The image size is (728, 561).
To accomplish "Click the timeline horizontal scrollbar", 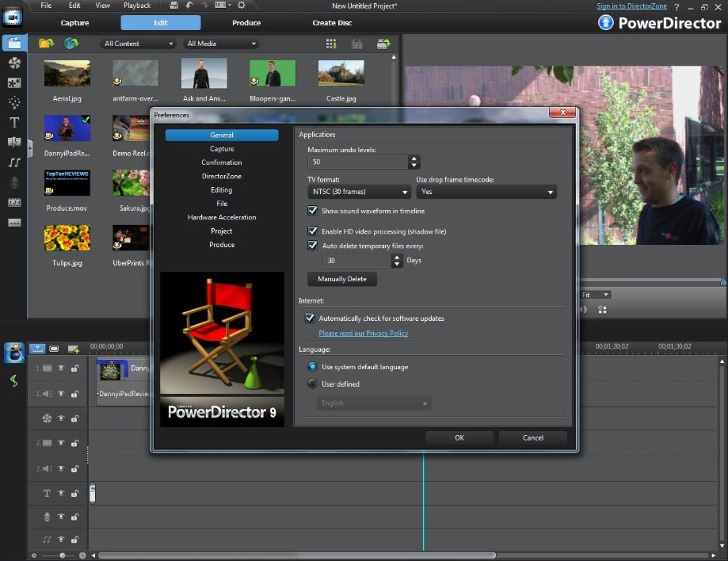I will [x=297, y=555].
